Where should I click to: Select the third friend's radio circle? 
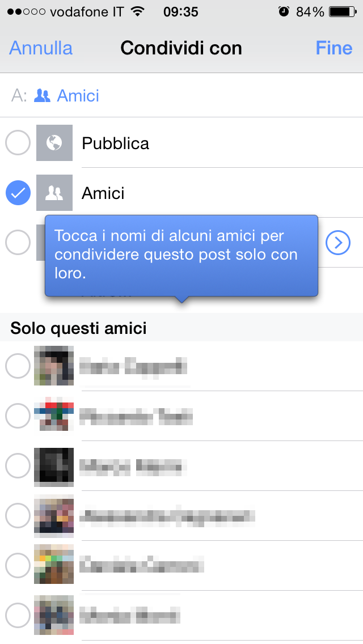18,467
